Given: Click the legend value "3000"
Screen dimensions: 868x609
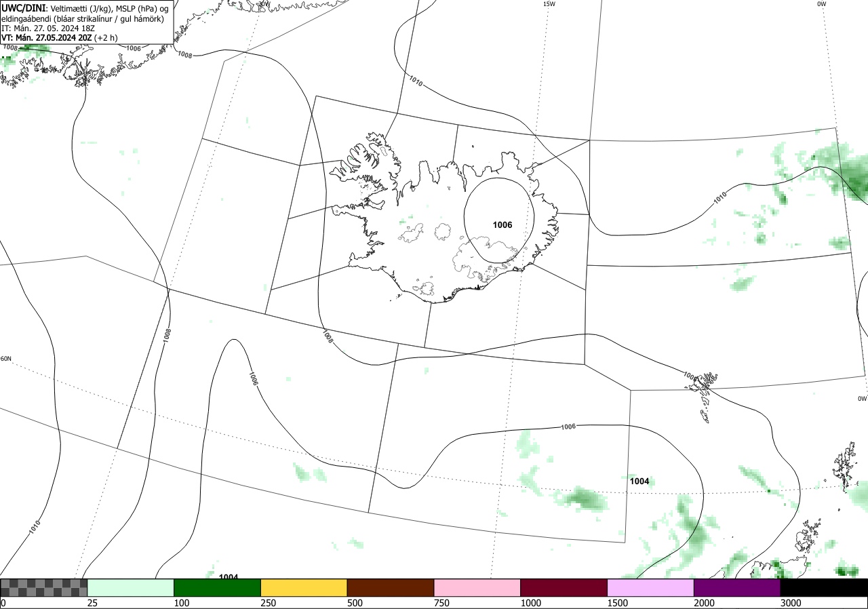Looking at the screenshot, I should [x=791, y=603].
